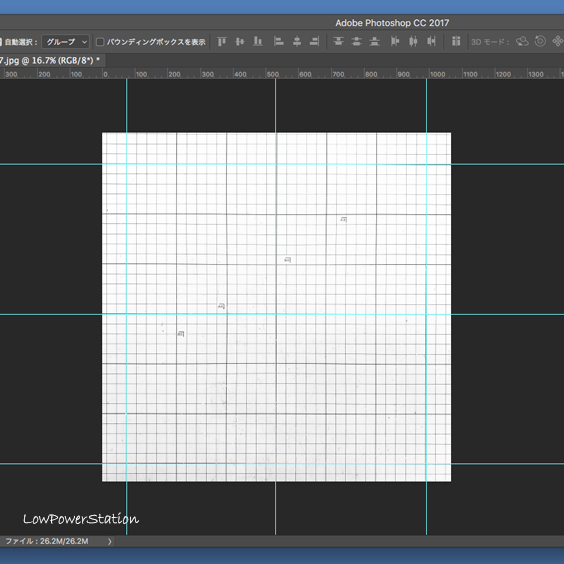Click the Auto-Align Layers icon
The height and width of the screenshot is (564, 564).
(456, 42)
